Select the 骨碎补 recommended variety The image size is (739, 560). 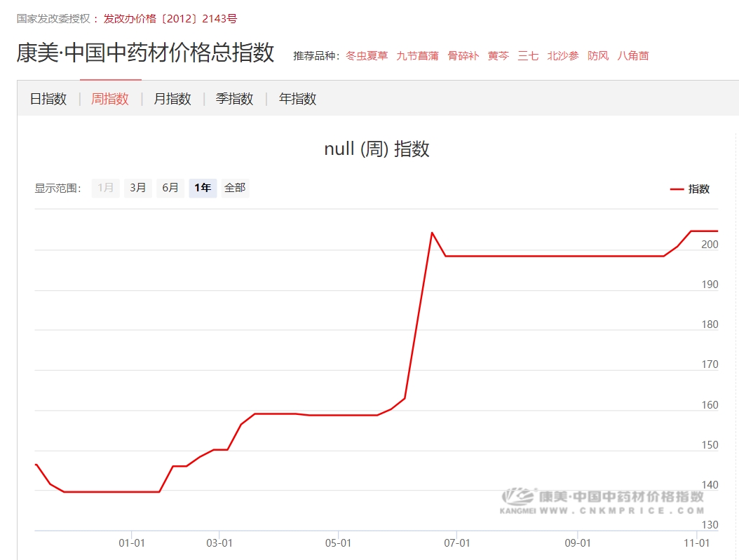pyautogui.click(x=463, y=56)
